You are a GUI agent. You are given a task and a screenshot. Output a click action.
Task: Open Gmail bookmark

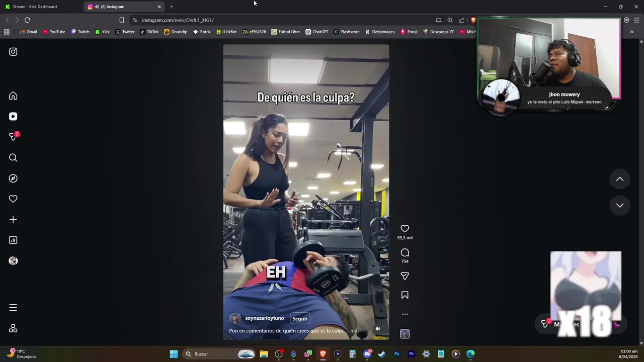tap(28, 32)
